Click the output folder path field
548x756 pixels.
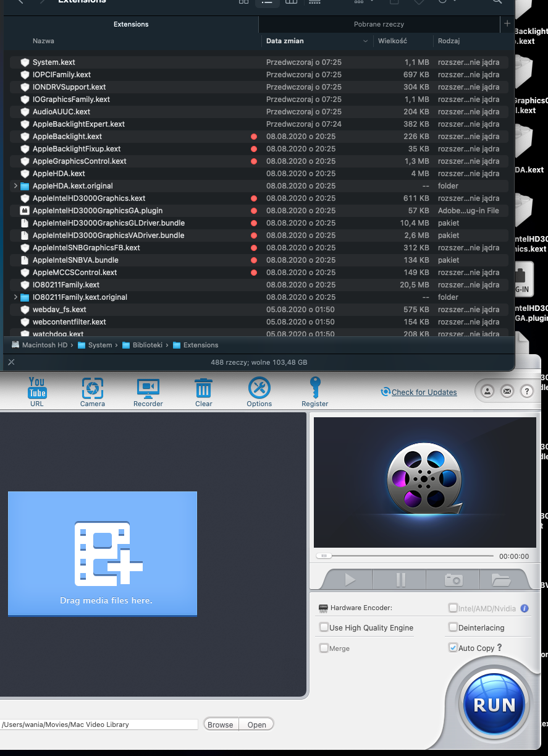coord(99,724)
